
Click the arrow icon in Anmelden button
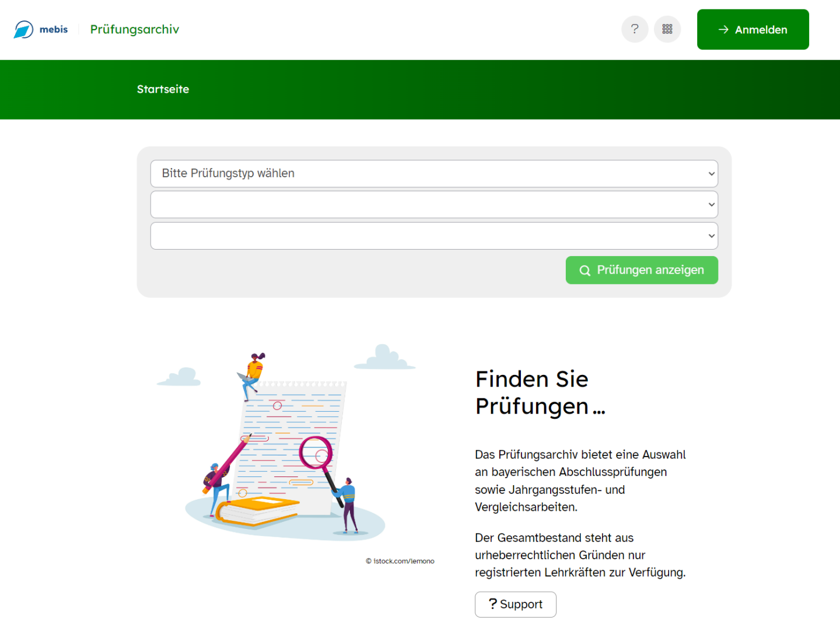click(723, 29)
